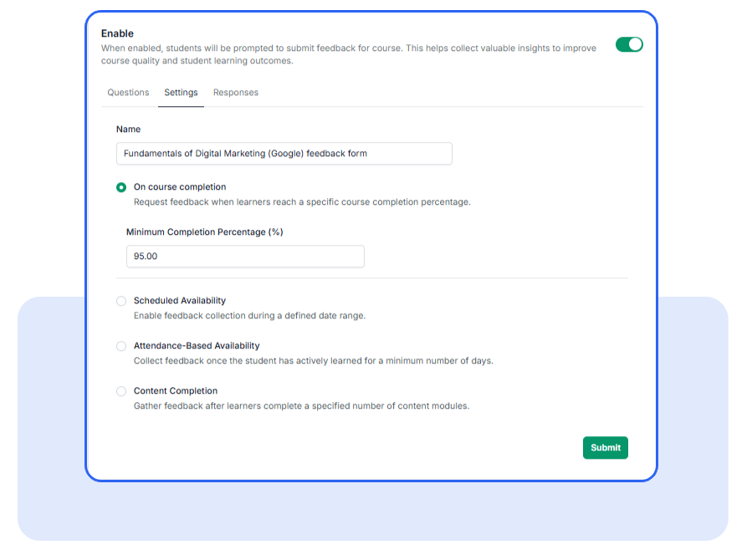Reselect the Settings tab

tap(181, 92)
